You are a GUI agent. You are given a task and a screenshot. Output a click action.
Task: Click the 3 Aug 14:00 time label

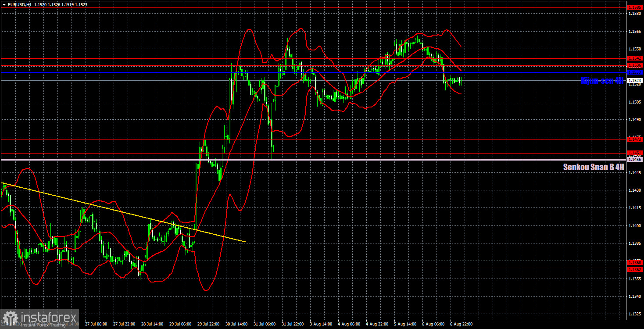point(320,324)
